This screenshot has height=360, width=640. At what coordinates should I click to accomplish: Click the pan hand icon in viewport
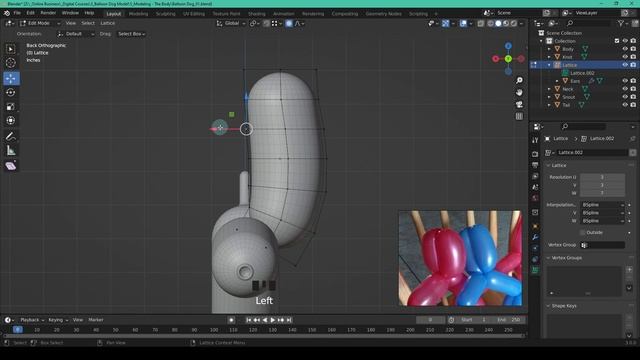(519, 93)
